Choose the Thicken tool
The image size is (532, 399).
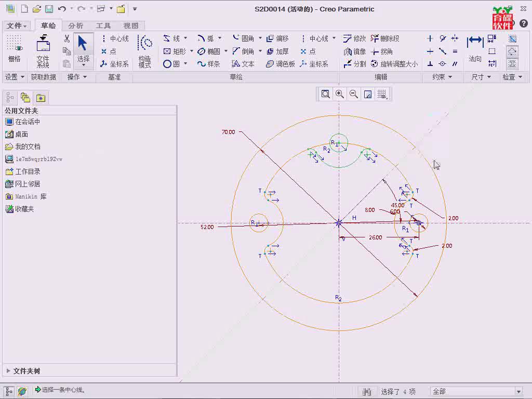pyautogui.click(x=277, y=51)
